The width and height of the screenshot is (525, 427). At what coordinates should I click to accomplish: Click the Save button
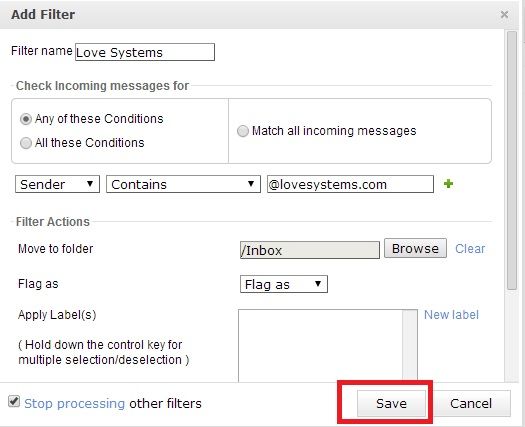(391, 403)
